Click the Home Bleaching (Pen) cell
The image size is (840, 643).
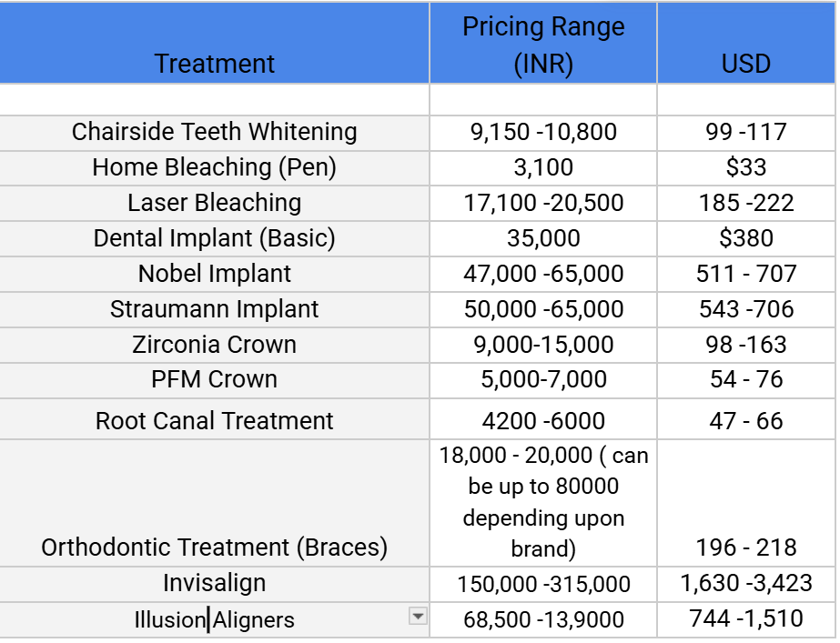[x=215, y=167]
